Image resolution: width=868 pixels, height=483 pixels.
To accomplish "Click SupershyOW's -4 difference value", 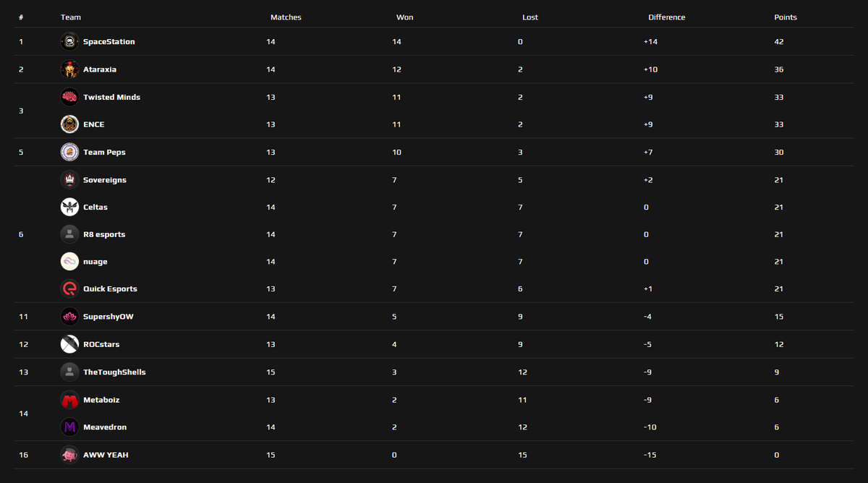I will tap(647, 317).
